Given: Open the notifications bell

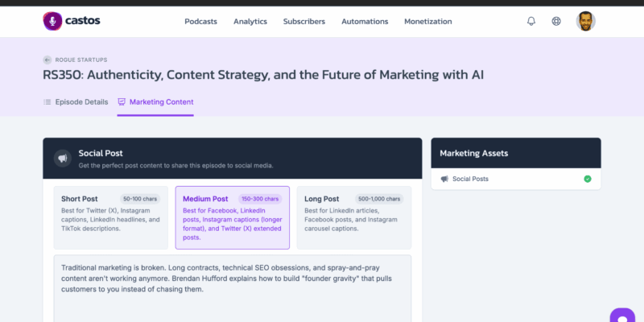Looking at the screenshot, I should coord(531,22).
